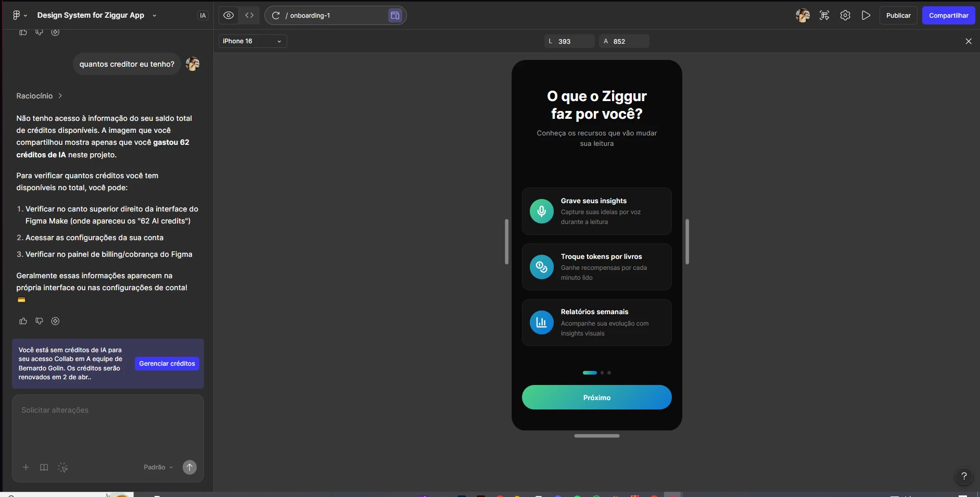This screenshot has width=980, height=497.
Task: Click the microphone icon on Grave seus insights
Action: click(x=542, y=212)
